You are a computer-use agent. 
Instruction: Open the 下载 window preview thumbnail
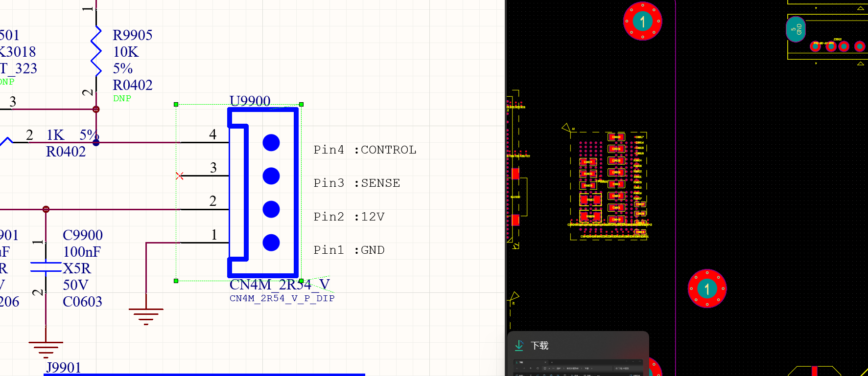coord(578,367)
